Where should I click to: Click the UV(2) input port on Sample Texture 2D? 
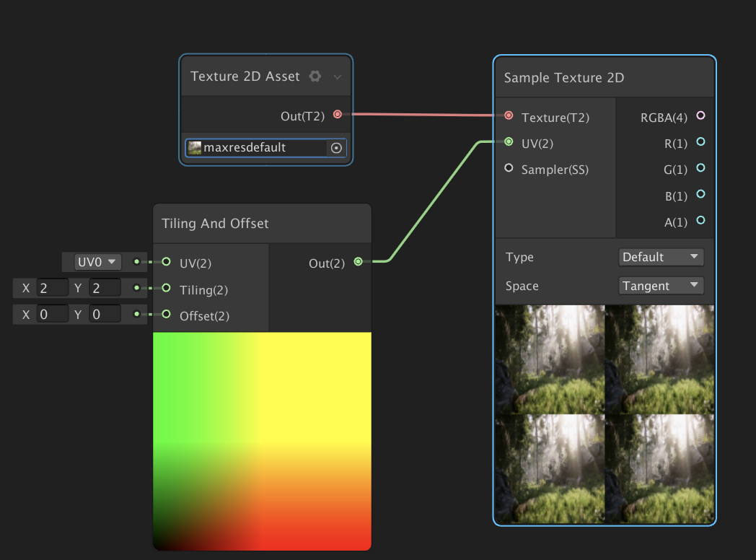[508, 142]
